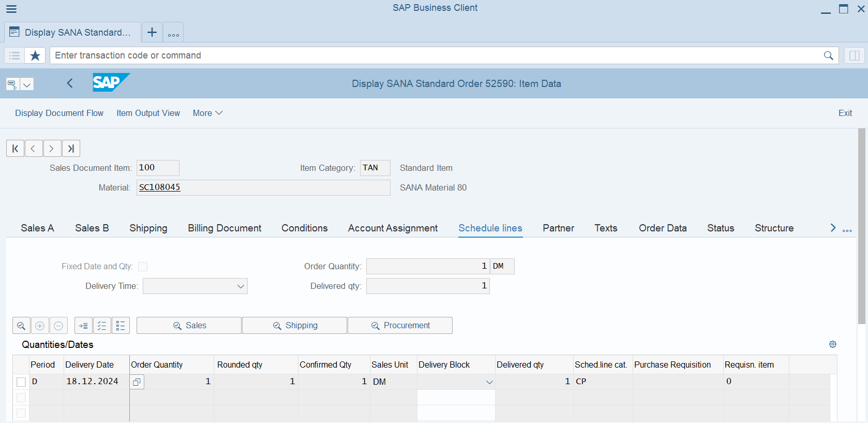The width and height of the screenshot is (868, 423).
Task: Click the Procurement button
Action: point(400,326)
